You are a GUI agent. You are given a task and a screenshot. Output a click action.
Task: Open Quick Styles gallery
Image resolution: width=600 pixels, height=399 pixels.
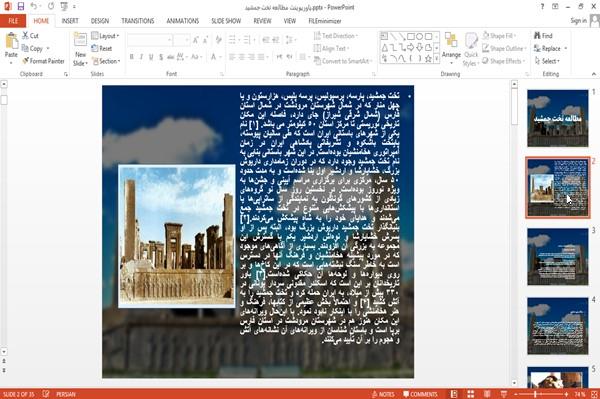pos(471,50)
